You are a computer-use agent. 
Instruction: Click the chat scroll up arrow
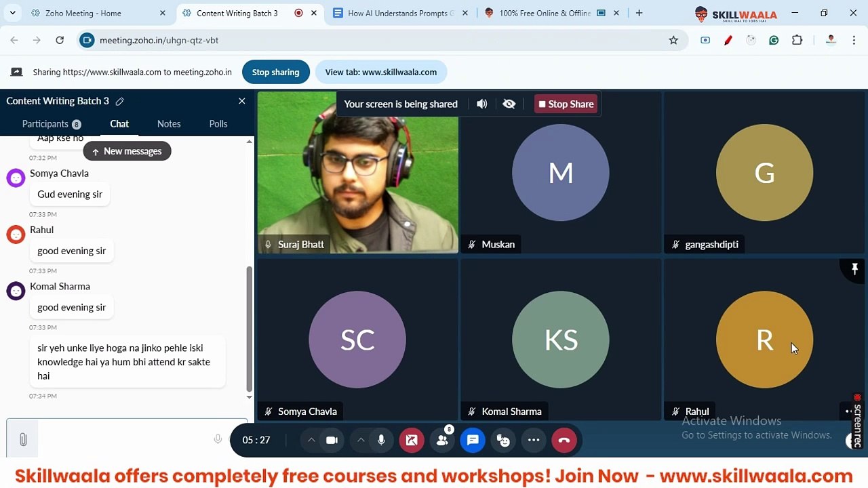(249, 141)
